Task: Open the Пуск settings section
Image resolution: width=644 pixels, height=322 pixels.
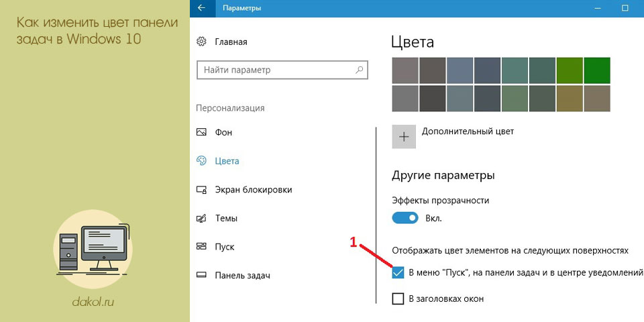Action: tap(225, 248)
